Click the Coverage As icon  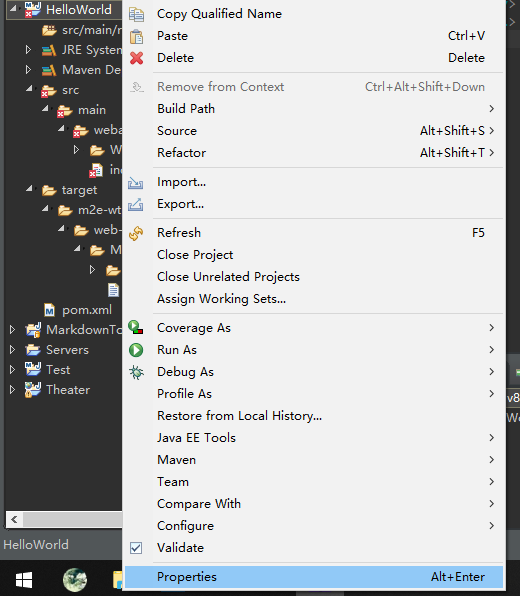pyautogui.click(x=136, y=328)
